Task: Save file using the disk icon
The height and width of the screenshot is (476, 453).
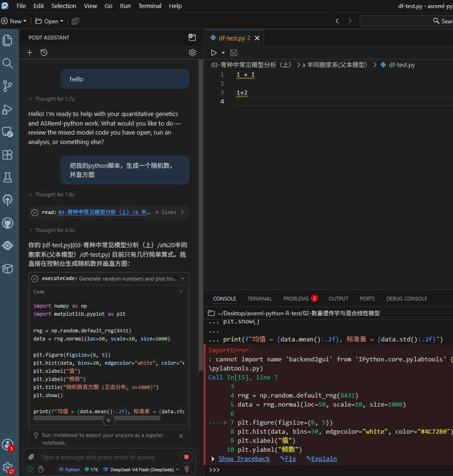Action: 234,53
